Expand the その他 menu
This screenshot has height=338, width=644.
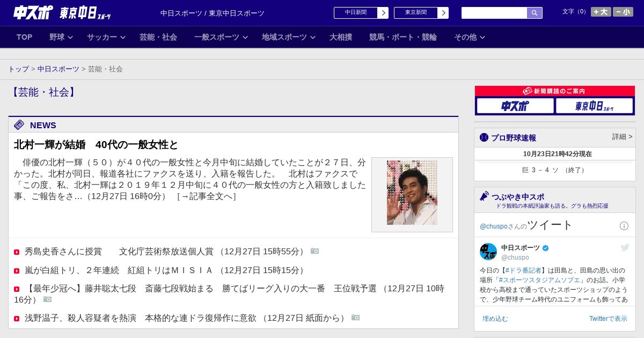(469, 37)
